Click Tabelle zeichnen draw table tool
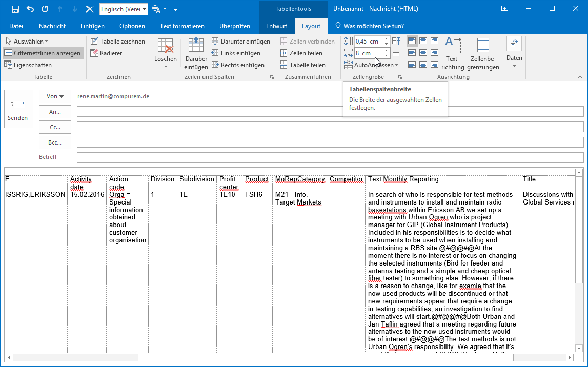Image resolution: width=588 pixels, height=367 pixels. [117, 41]
